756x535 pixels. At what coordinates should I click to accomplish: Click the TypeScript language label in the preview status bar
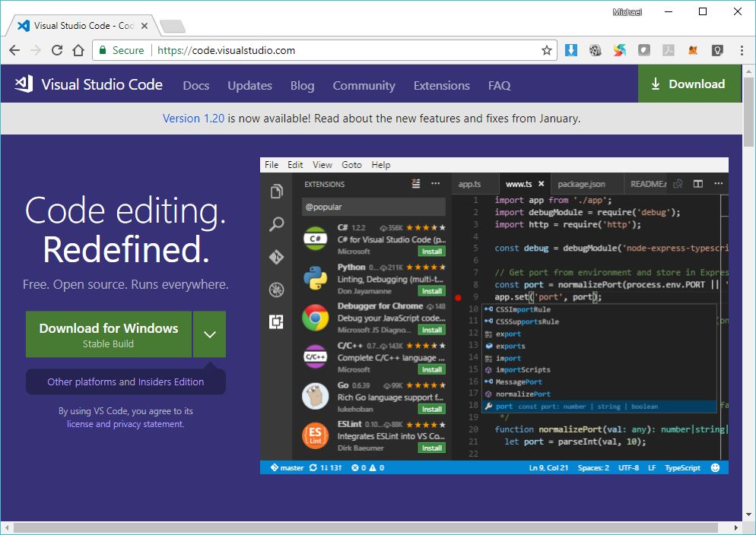(682, 467)
